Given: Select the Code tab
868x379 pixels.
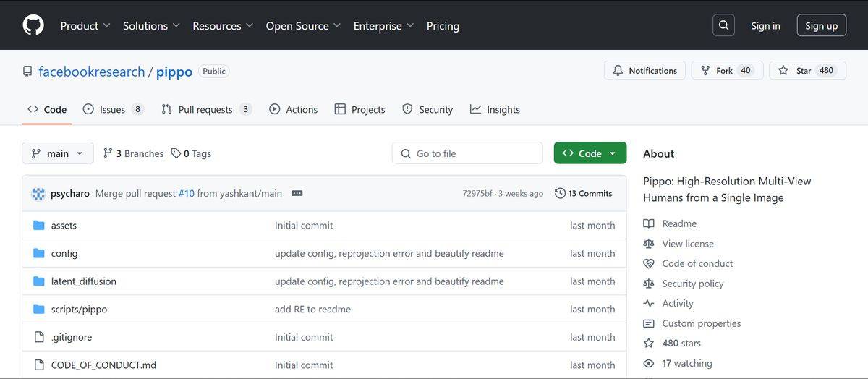Looking at the screenshot, I should [x=47, y=109].
